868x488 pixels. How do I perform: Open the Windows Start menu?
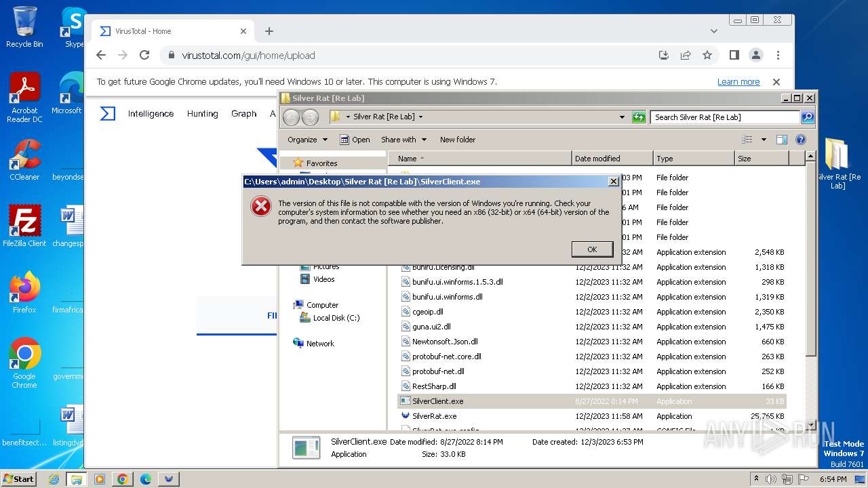18,479
